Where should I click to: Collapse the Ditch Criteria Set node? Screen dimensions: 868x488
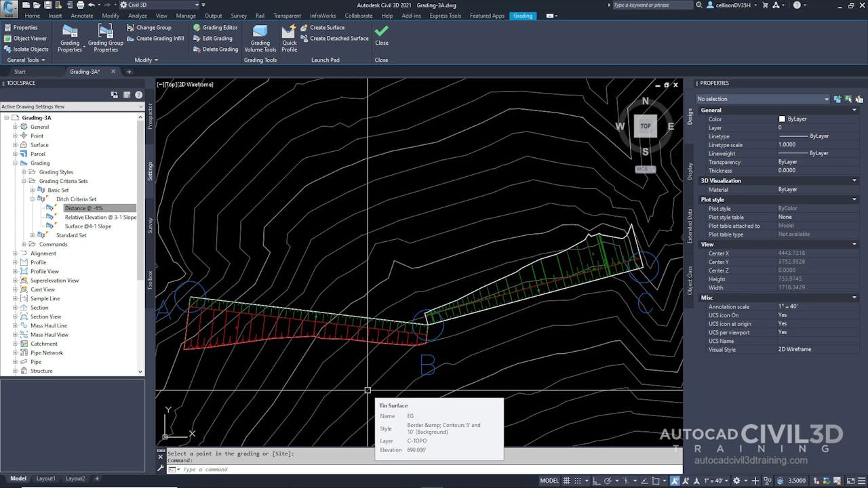[33, 199]
